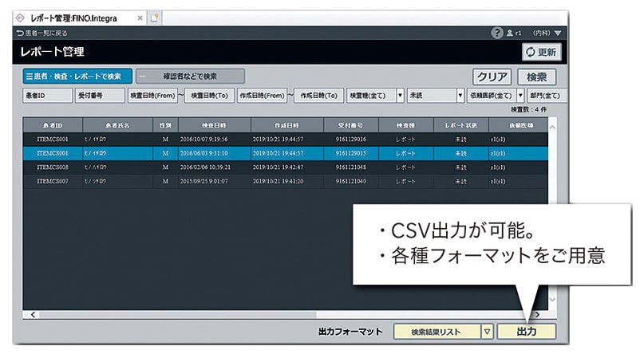The width and height of the screenshot is (644, 358).
Task: Open 検索結果リスト output format dropdown
Action: click(x=487, y=332)
